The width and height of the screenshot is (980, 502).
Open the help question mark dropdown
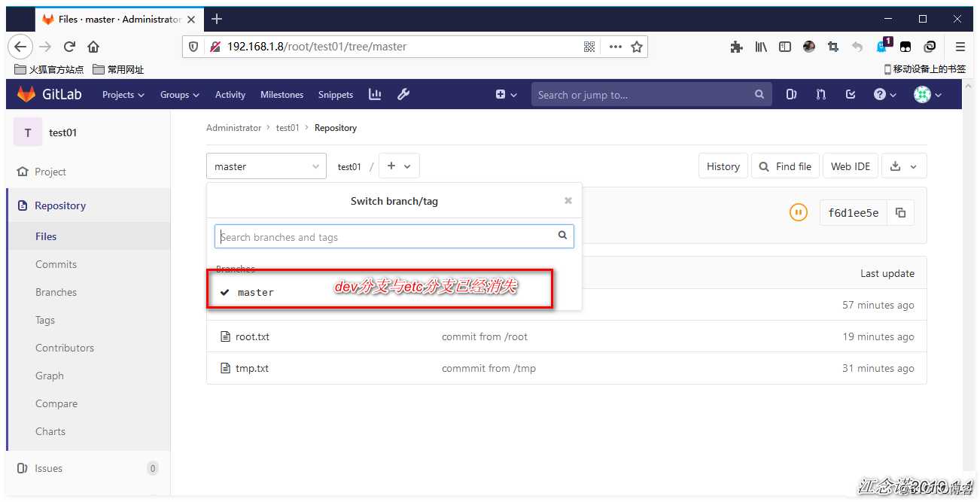click(x=885, y=95)
